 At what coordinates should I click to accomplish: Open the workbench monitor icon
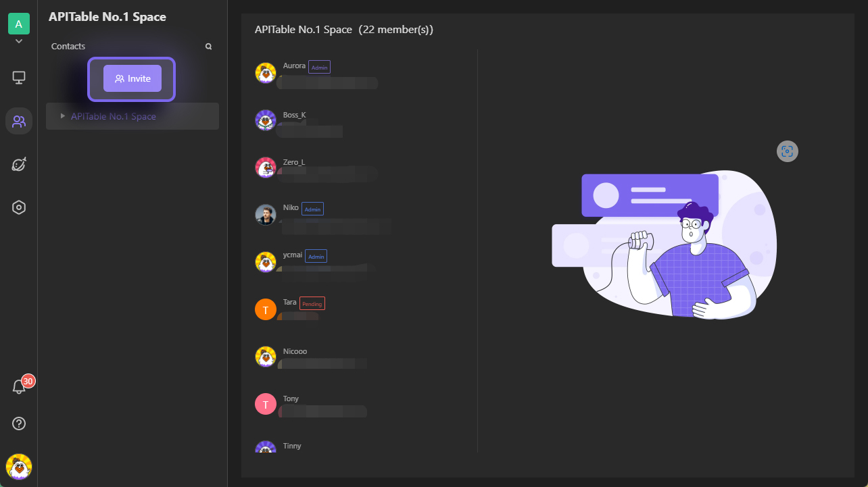pos(19,78)
